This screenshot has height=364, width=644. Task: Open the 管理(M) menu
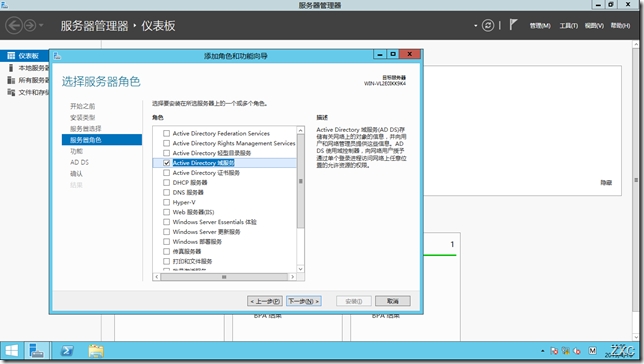click(540, 25)
